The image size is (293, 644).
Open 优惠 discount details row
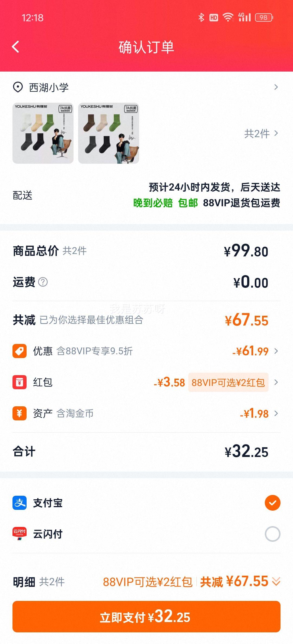(146, 351)
